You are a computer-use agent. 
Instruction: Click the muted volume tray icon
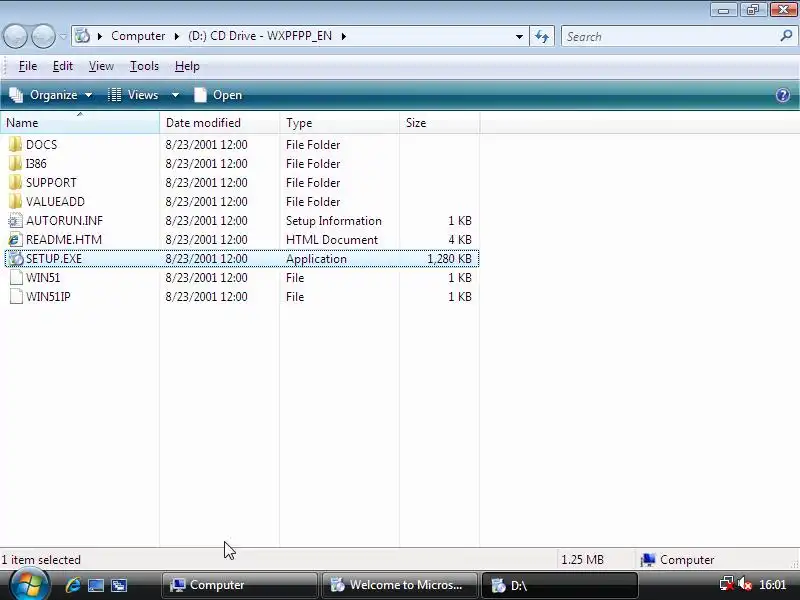(744, 584)
